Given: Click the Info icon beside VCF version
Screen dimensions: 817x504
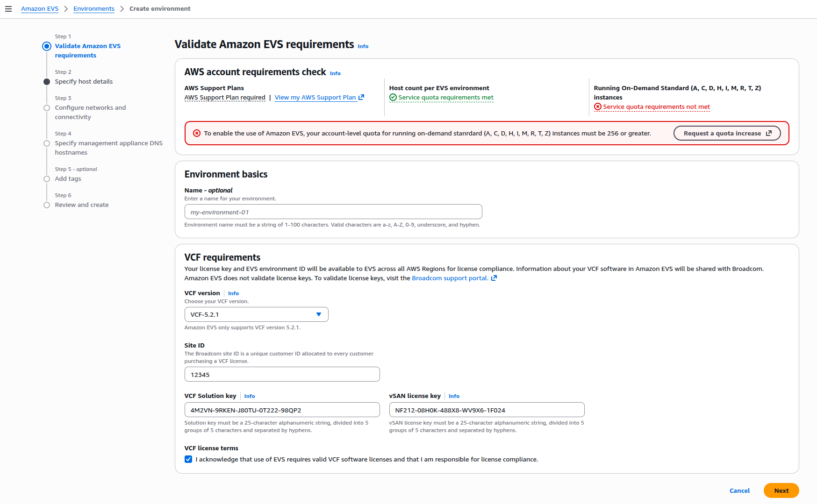Looking at the screenshot, I should [233, 293].
